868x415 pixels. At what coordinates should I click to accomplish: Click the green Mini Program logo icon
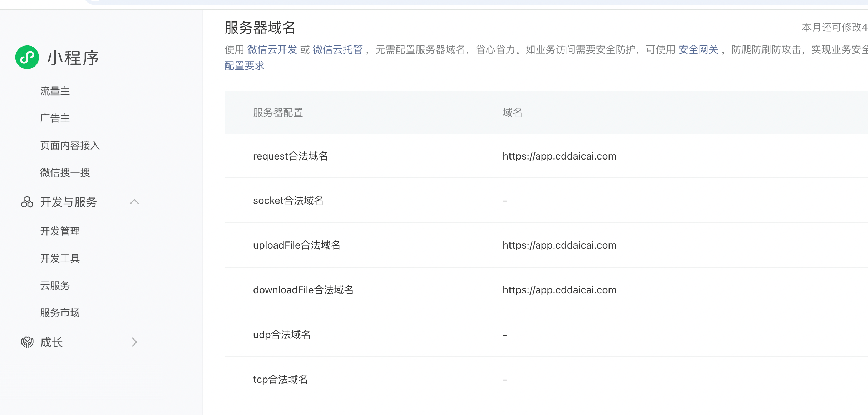click(x=27, y=57)
